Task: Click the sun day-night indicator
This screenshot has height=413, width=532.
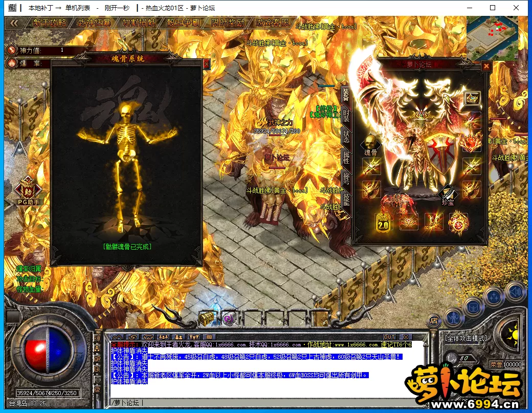Action: point(513,334)
